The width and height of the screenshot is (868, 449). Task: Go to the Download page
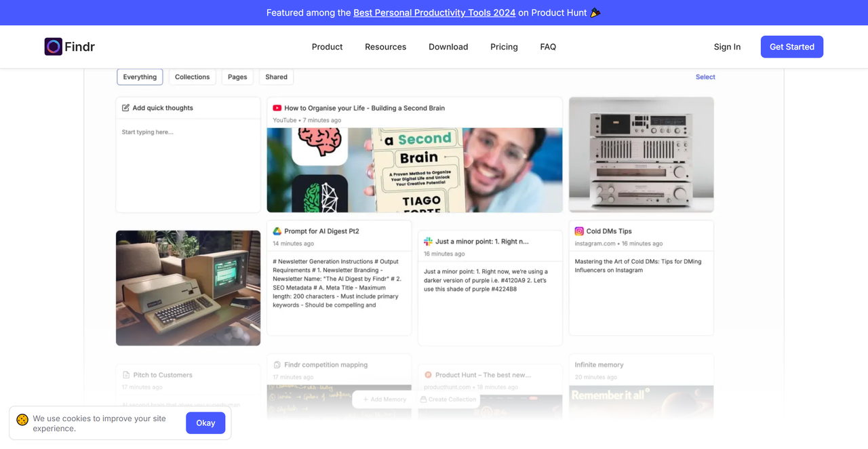coord(448,47)
